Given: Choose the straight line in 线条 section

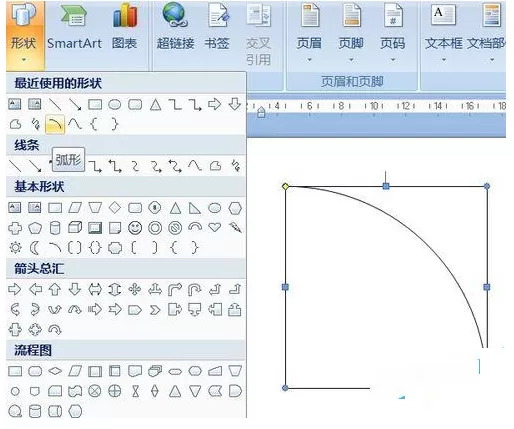Looking at the screenshot, I should (15, 165).
